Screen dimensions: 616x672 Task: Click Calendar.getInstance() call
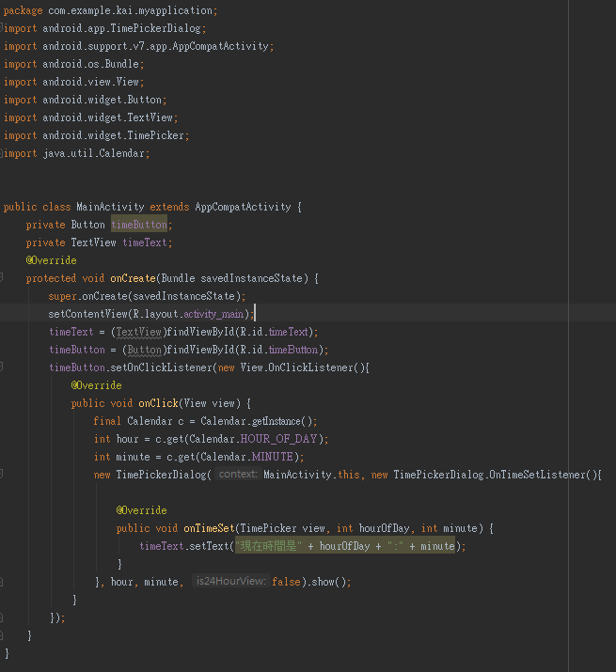tap(256, 421)
